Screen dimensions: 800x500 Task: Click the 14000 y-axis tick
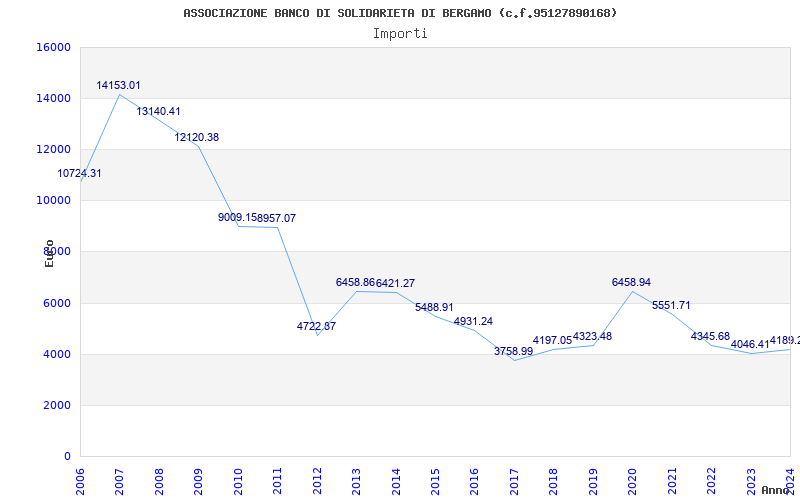coord(54,98)
